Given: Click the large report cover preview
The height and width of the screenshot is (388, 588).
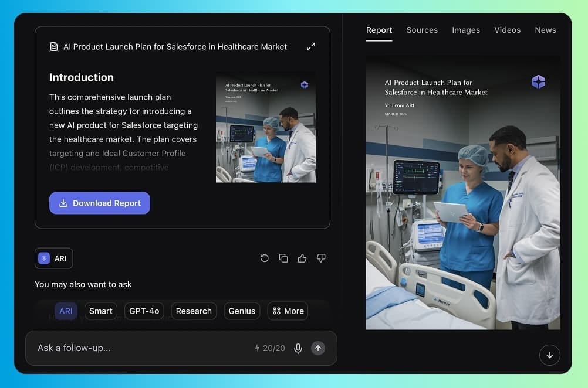Looking at the screenshot, I should pyautogui.click(x=463, y=192).
